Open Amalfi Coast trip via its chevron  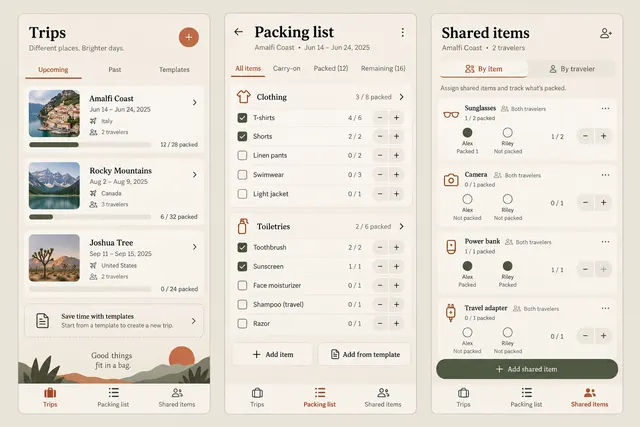pos(195,102)
